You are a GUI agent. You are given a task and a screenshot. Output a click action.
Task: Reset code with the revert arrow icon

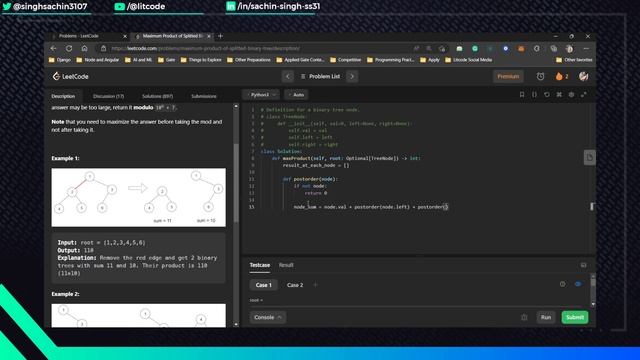(x=547, y=95)
